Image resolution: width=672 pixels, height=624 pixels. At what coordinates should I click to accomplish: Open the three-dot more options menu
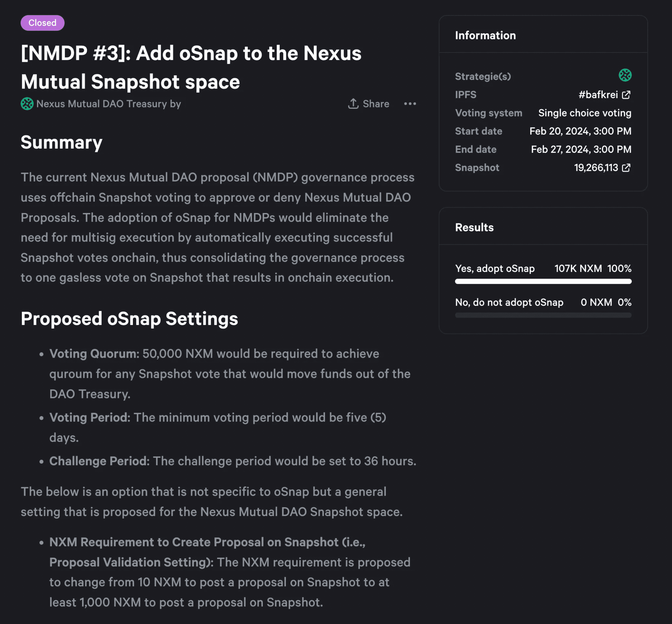[410, 104]
